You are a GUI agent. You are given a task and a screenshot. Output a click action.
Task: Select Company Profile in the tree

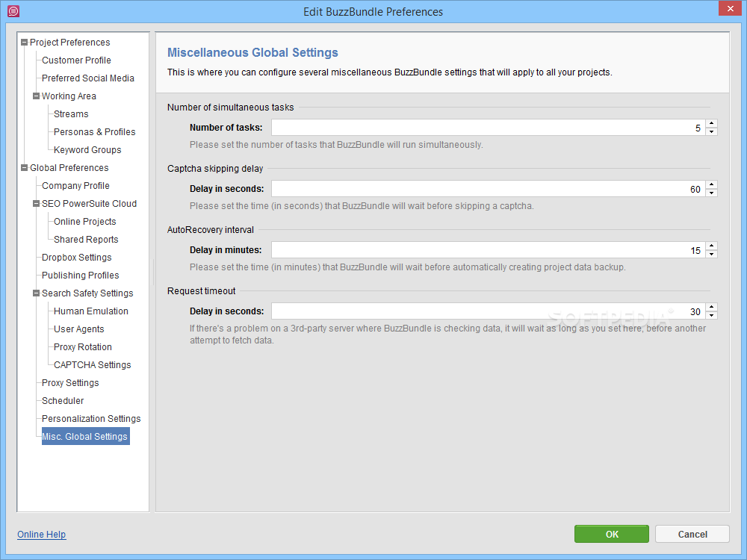[x=75, y=186]
